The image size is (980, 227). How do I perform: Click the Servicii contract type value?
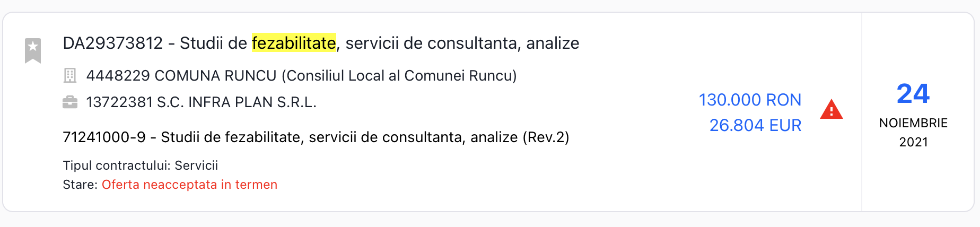(196, 165)
